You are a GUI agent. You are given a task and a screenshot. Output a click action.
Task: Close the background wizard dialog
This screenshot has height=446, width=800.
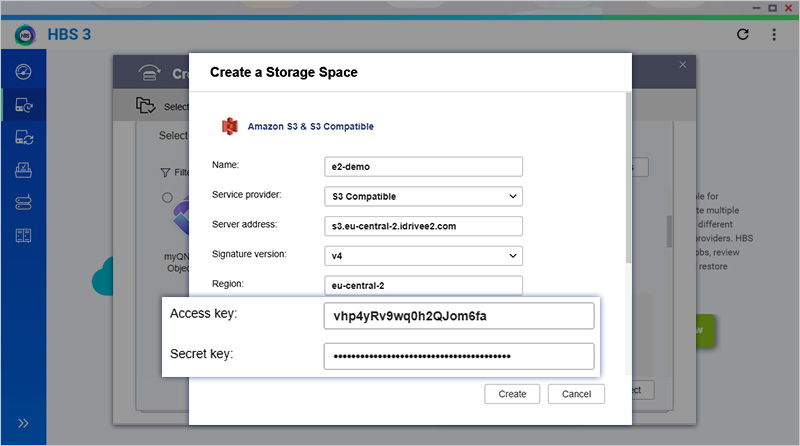pyautogui.click(x=683, y=64)
